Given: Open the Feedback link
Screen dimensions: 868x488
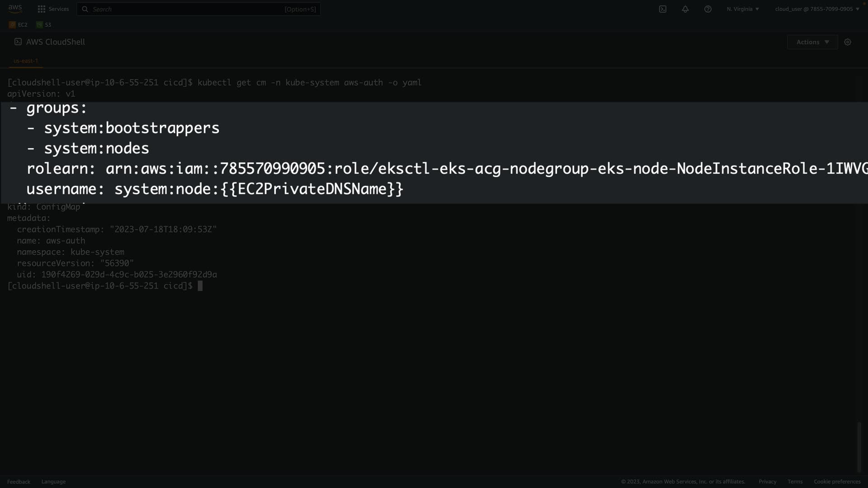Looking at the screenshot, I should point(19,482).
